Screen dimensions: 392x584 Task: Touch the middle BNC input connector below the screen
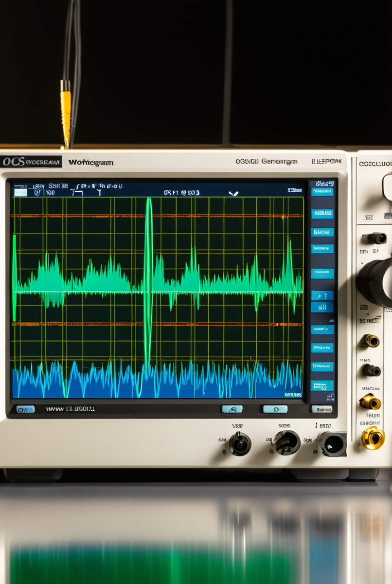coord(287,442)
